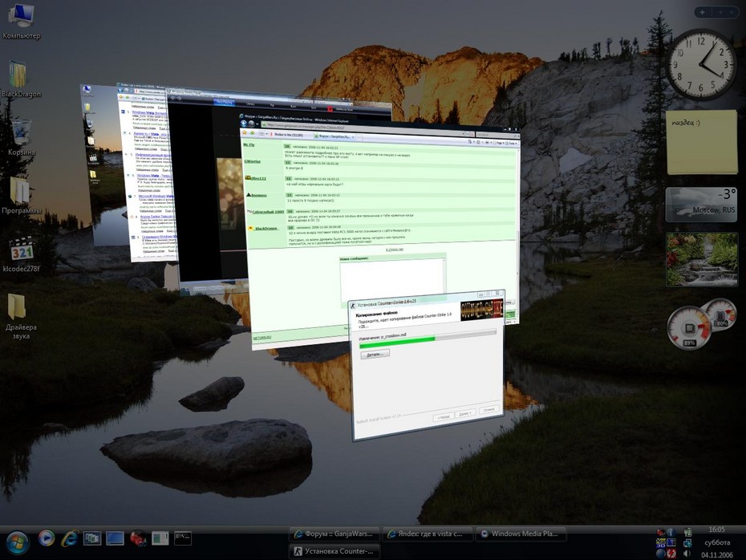Screen dimensions: 746x560
Task: Open the command prompt Quick Launch icon
Action: coord(183,538)
